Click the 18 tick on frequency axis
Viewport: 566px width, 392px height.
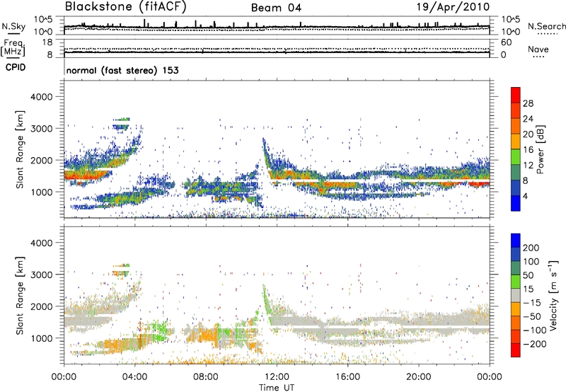47,42
